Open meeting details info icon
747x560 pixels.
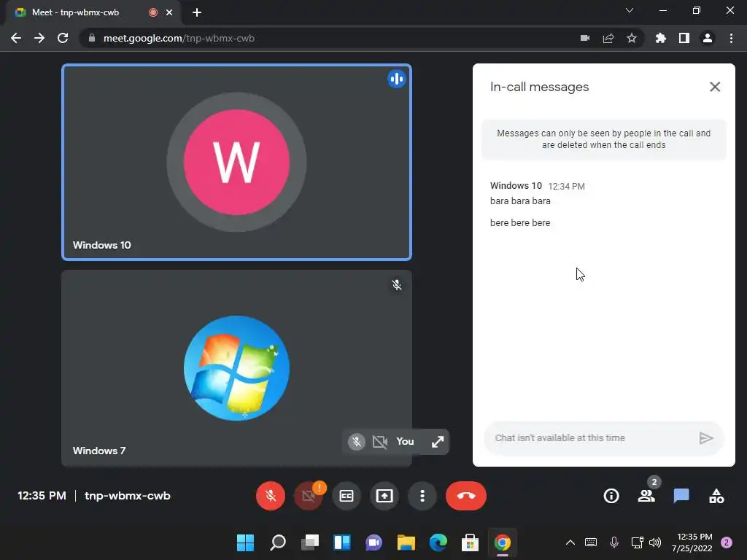point(611,496)
